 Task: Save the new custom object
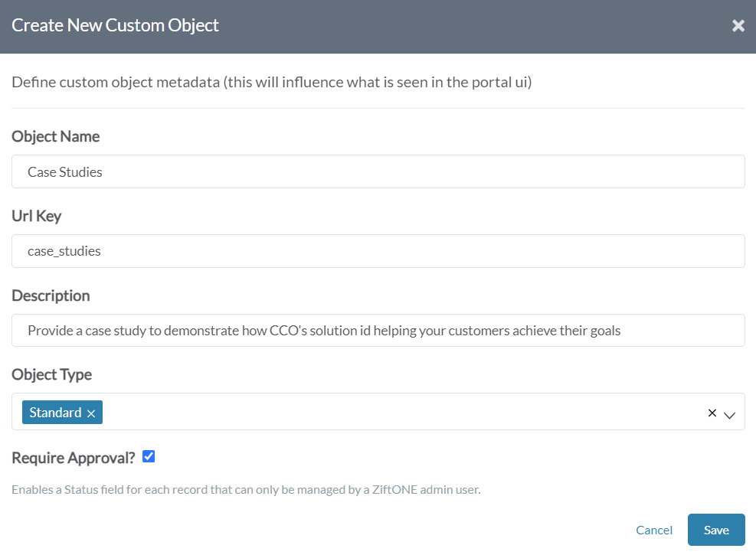715,529
